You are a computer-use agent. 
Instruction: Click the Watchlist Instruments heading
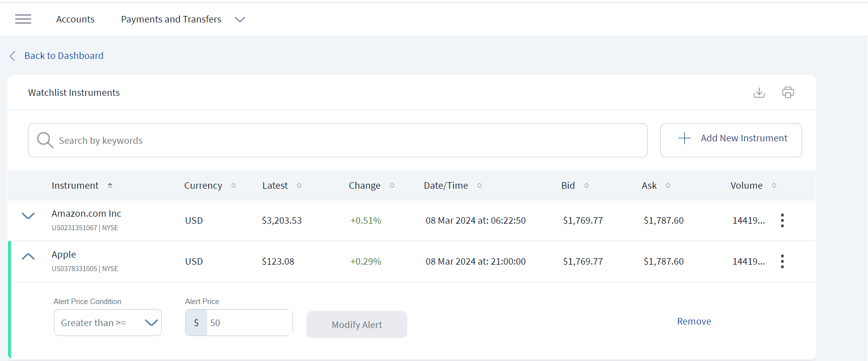(74, 92)
